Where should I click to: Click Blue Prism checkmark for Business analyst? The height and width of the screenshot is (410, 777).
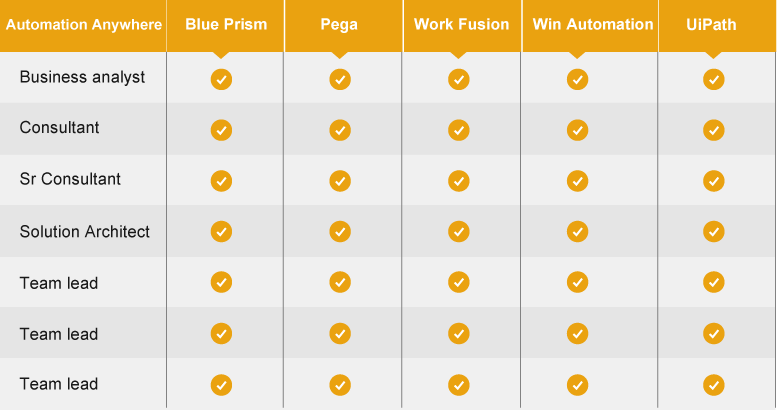pos(221,79)
